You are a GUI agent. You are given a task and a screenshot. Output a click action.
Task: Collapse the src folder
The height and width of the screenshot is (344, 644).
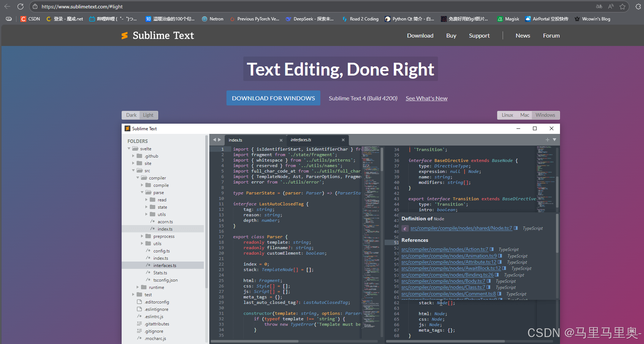133,170
